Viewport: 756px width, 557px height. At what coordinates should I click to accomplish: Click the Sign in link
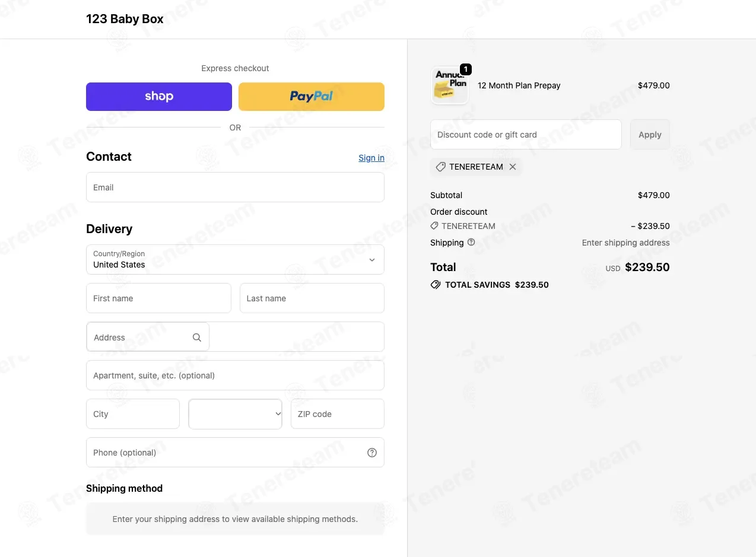(x=371, y=158)
